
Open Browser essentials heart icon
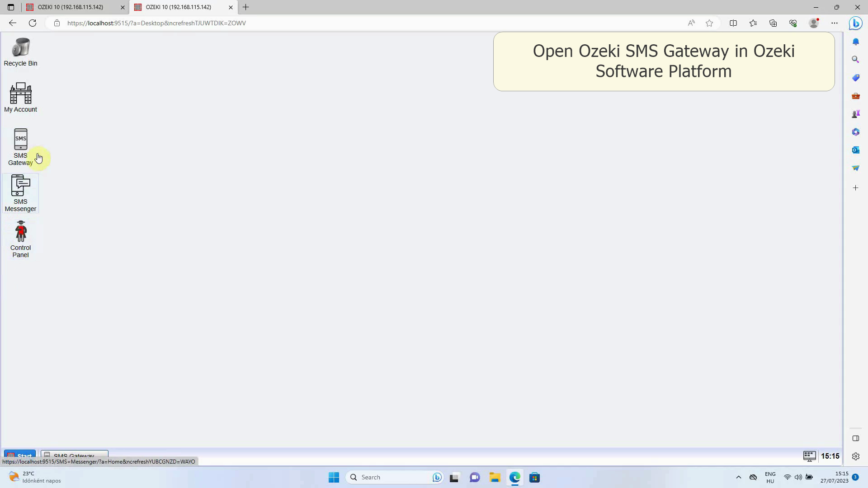[793, 23]
